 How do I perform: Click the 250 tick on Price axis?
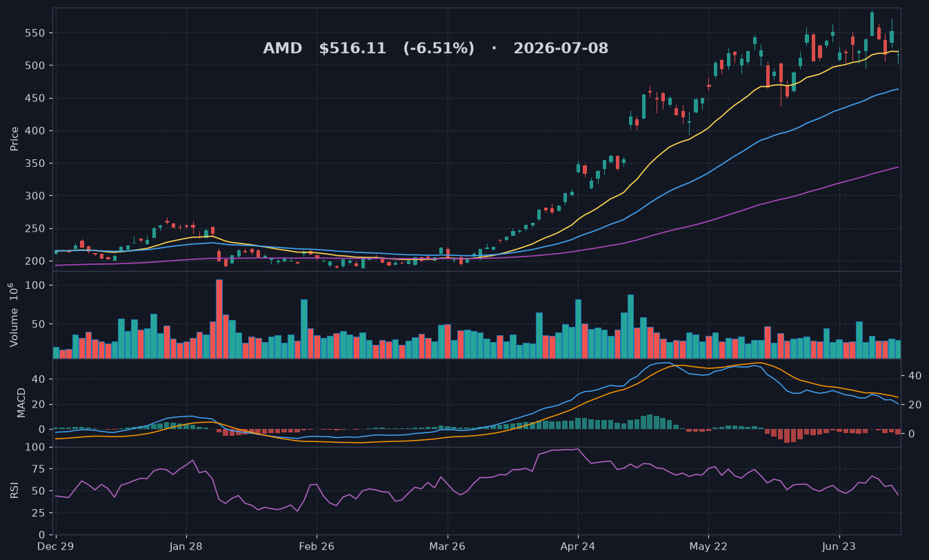pos(35,229)
